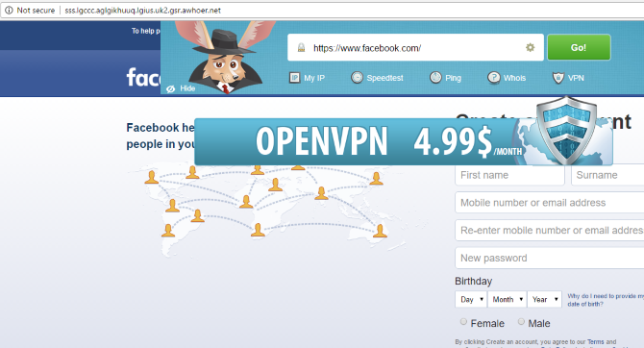Hide the proxy toolbar with Hide toggle
This screenshot has width=644, height=348.
[181, 88]
